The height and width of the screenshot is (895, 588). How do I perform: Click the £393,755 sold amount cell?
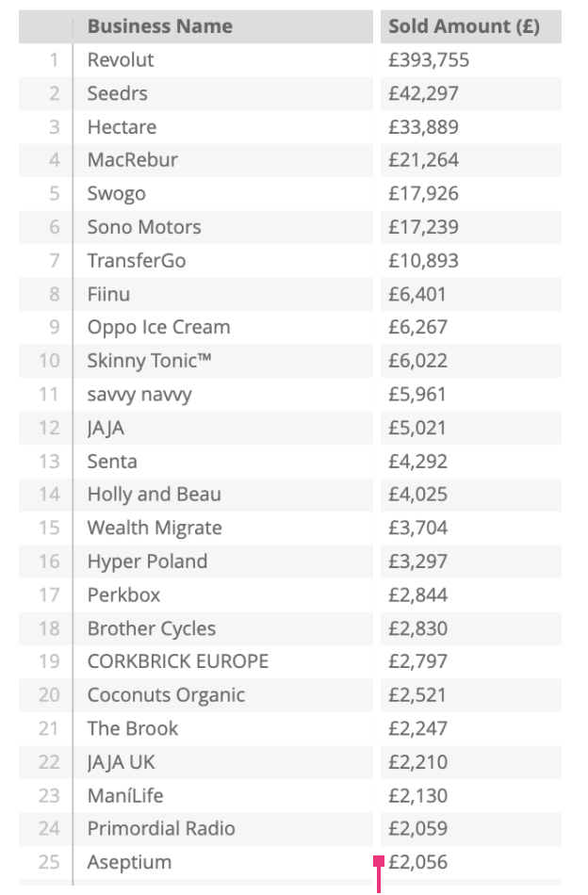[x=429, y=60]
